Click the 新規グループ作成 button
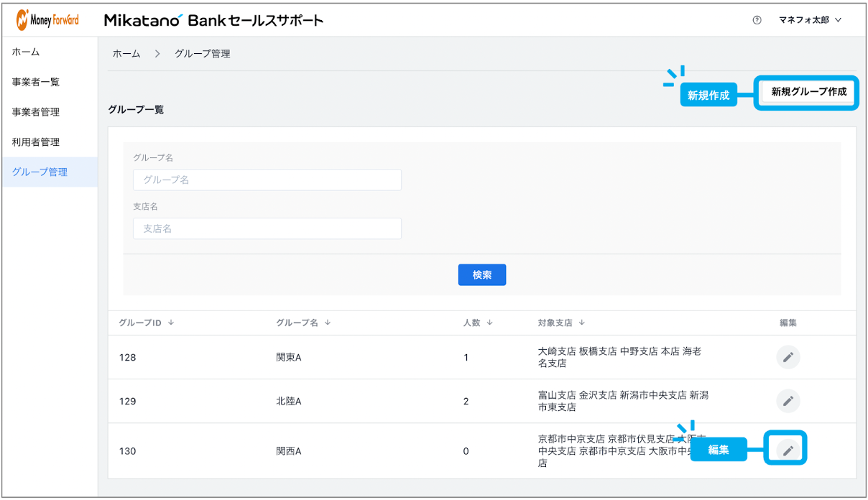Screen dimensions: 868x500 pyautogui.click(x=808, y=92)
